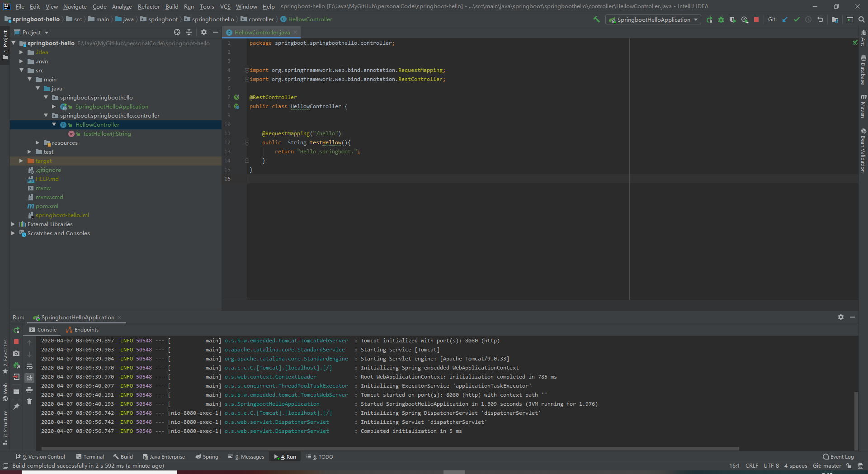Clear console output with trash icon

coord(29,401)
